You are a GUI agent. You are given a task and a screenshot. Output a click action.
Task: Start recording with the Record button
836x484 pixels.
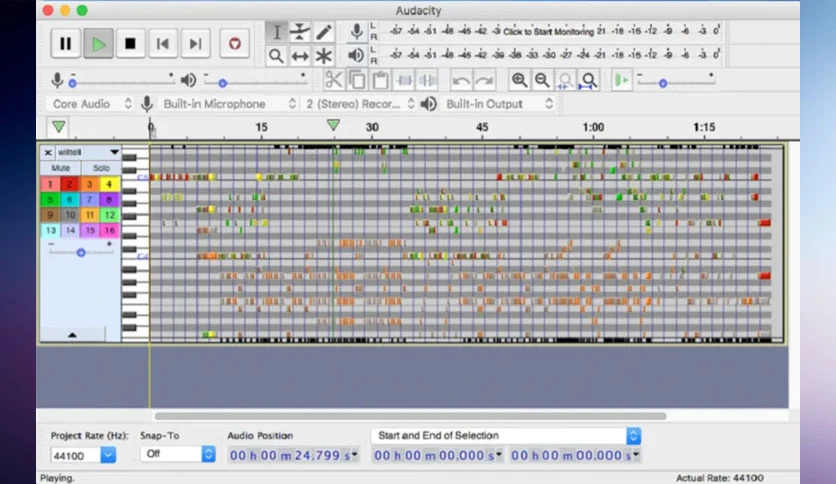235,43
